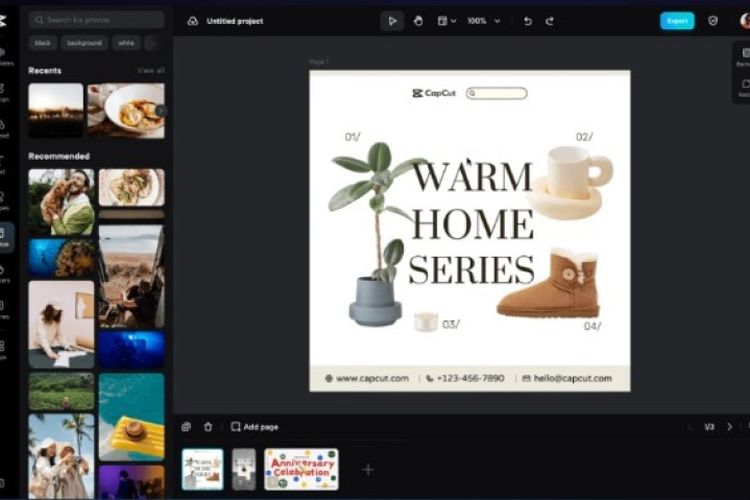Open the user profile avatar

pyautogui.click(x=744, y=21)
